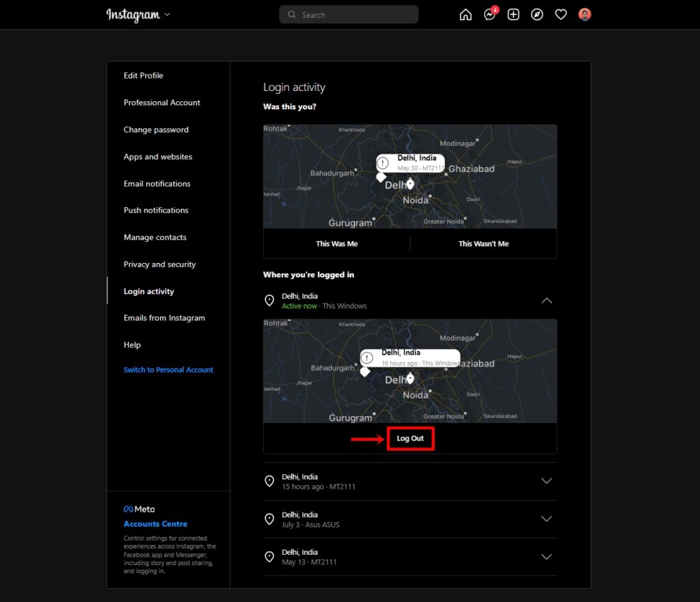Viewport: 700px width, 602px height.
Task: Click the New Post plus icon
Action: (x=513, y=14)
